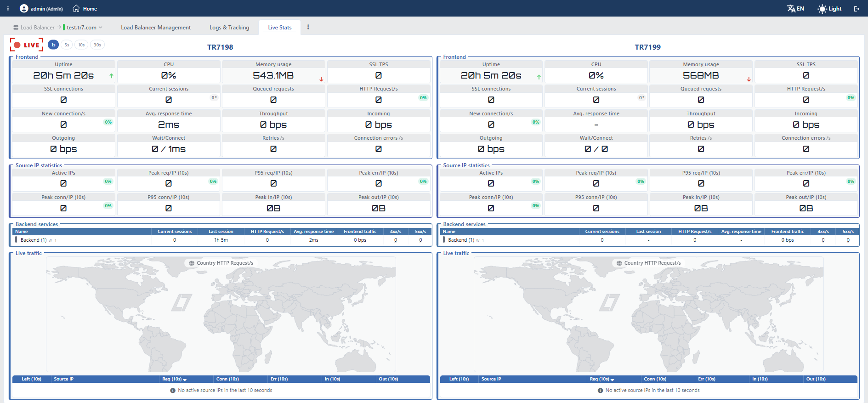868x403 pixels.
Task: Switch the Light theme toggle
Action: (x=829, y=9)
